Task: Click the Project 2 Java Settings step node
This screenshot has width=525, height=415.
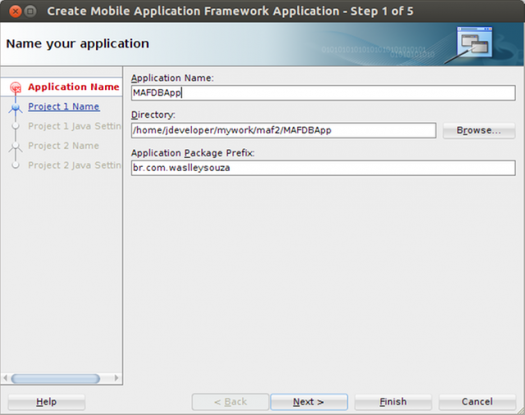Action: point(15,165)
